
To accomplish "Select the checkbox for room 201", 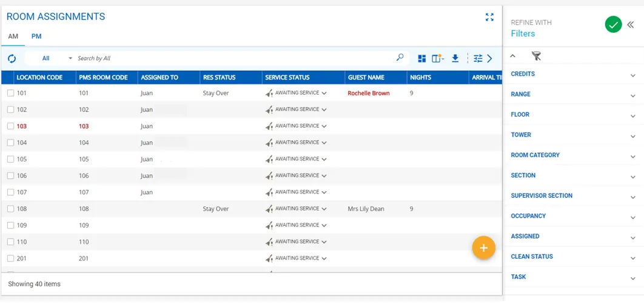I will click(x=11, y=258).
